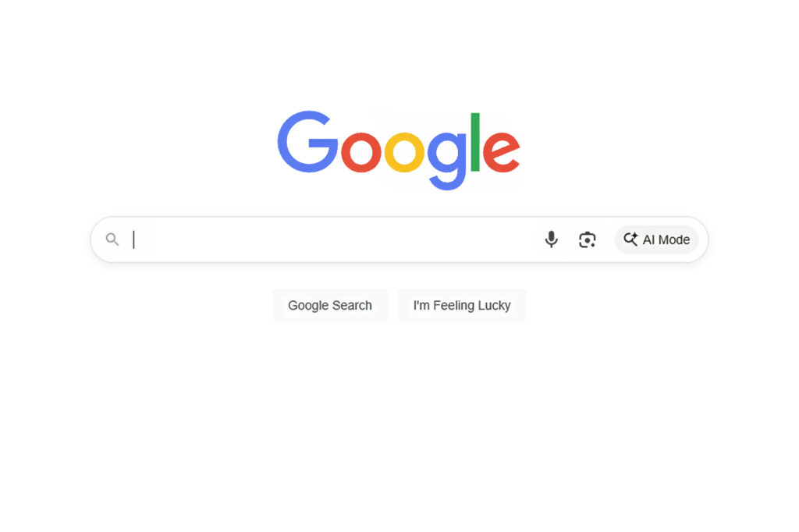Viewport: 799px width, 532px height.
Task: Open AI Mode
Action: pos(656,239)
